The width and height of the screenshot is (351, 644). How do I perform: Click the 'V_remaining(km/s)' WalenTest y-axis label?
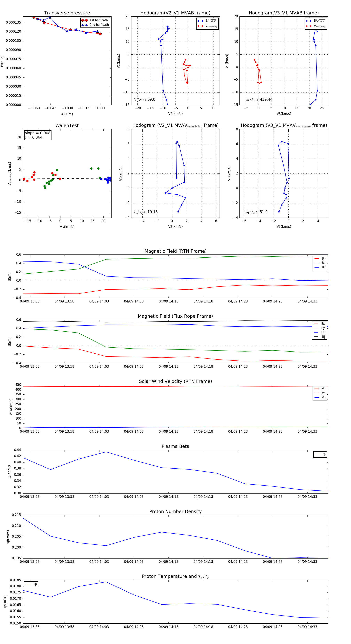[10, 173]
